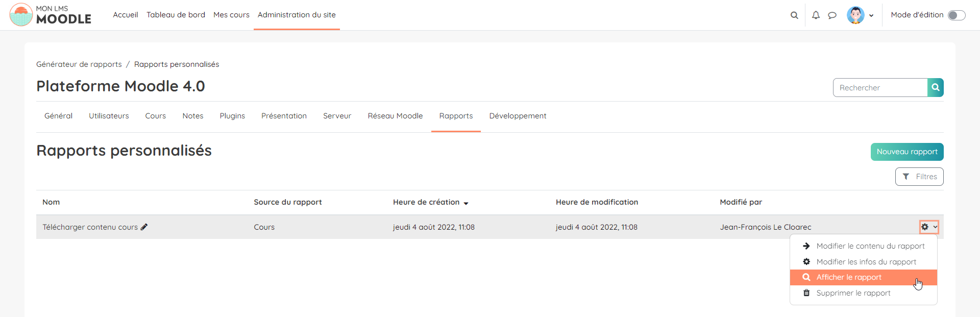
Task: Click the pencil icon to rename report
Action: [144, 227]
